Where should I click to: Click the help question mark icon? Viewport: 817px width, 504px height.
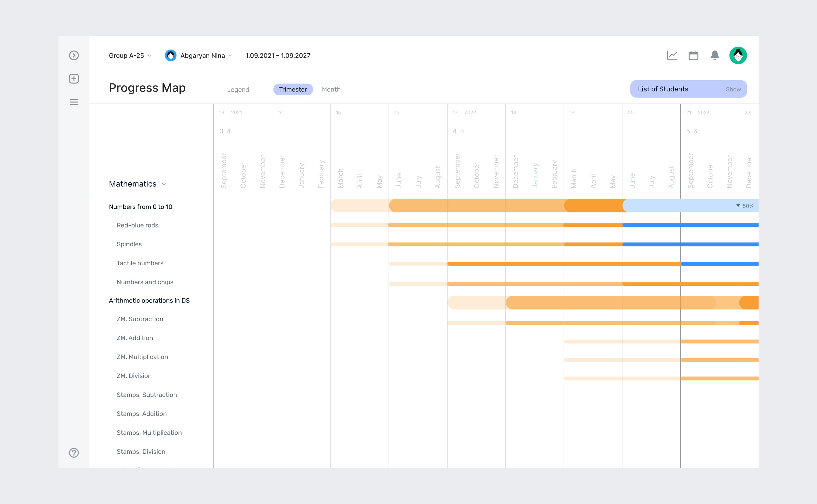pyautogui.click(x=74, y=453)
